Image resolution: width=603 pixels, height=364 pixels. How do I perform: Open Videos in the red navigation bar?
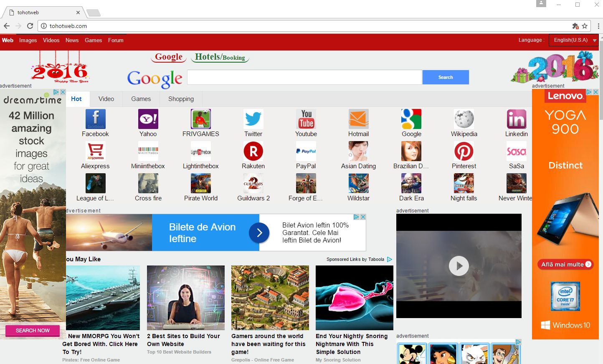pyautogui.click(x=51, y=40)
